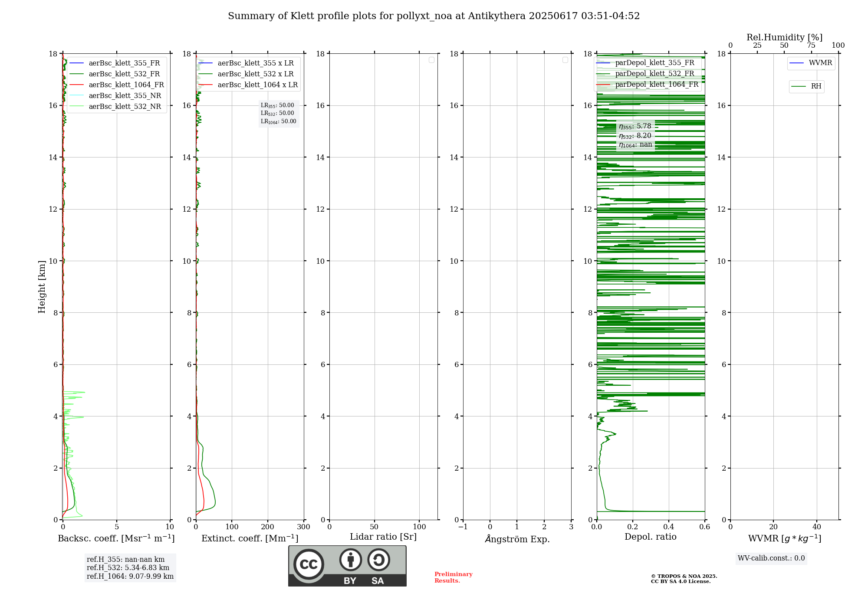
Task: Click the Lidar ratio [Sr] axis label
Action: 383,537
